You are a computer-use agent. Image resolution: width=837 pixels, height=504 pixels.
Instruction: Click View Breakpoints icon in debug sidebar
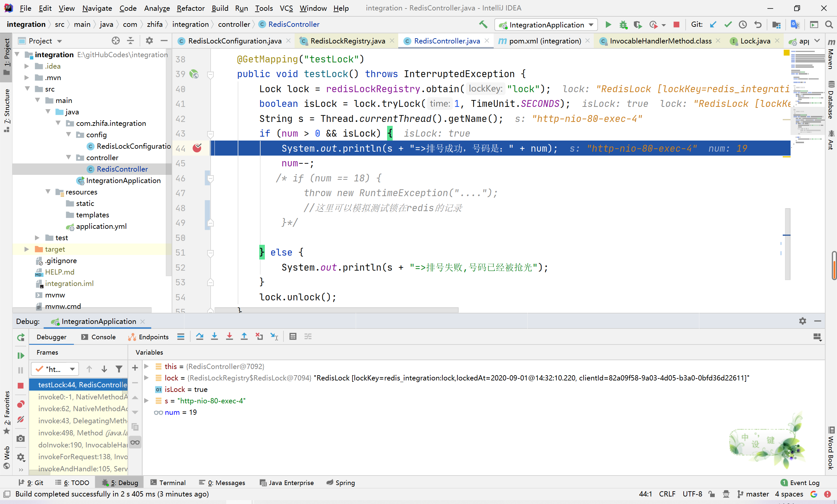point(21,404)
